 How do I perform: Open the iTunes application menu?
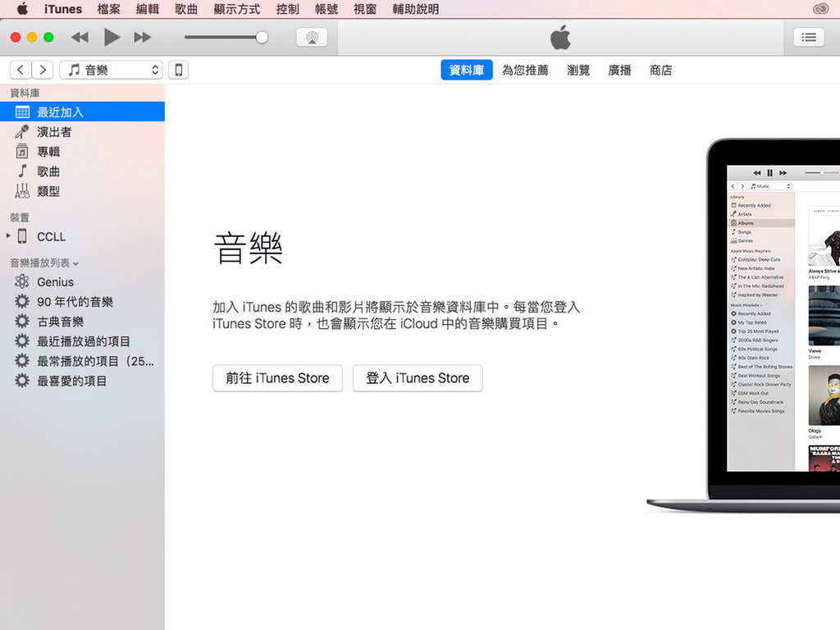coord(62,9)
